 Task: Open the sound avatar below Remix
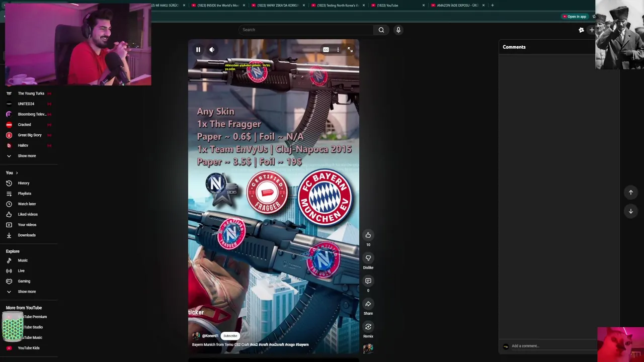pyautogui.click(x=368, y=348)
